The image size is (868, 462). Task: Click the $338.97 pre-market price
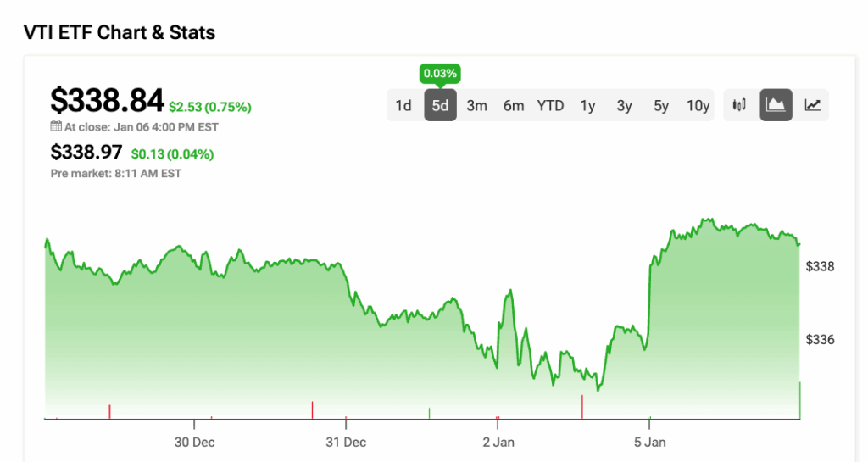pos(87,153)
